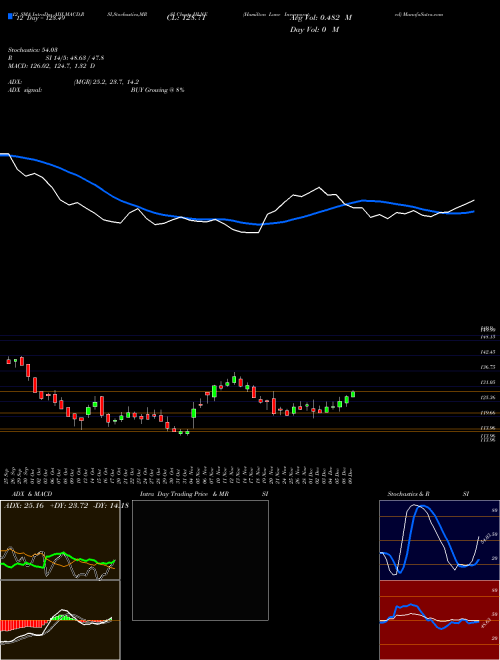Select the 'Avg Vol: 0.482 M' text

tap(321, 18)
